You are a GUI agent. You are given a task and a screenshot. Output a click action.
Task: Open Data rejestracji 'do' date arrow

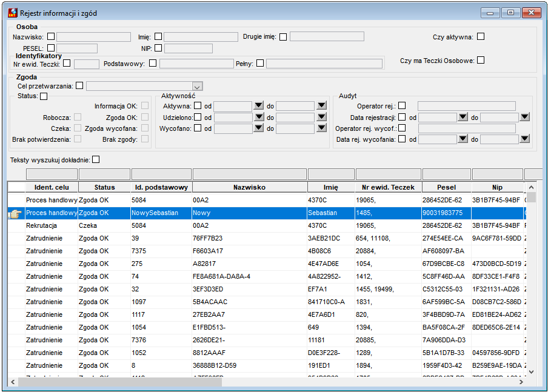tap(525, 117)
